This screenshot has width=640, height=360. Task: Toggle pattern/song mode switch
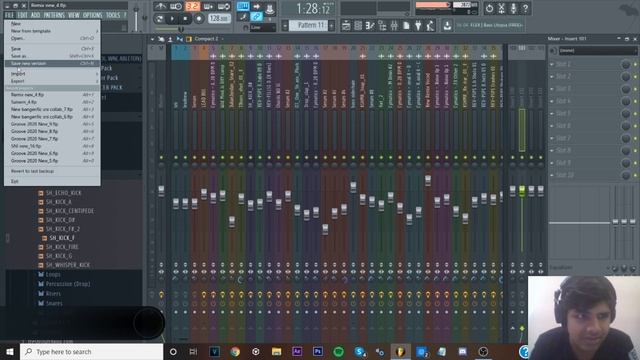click(x=159, y=18)
